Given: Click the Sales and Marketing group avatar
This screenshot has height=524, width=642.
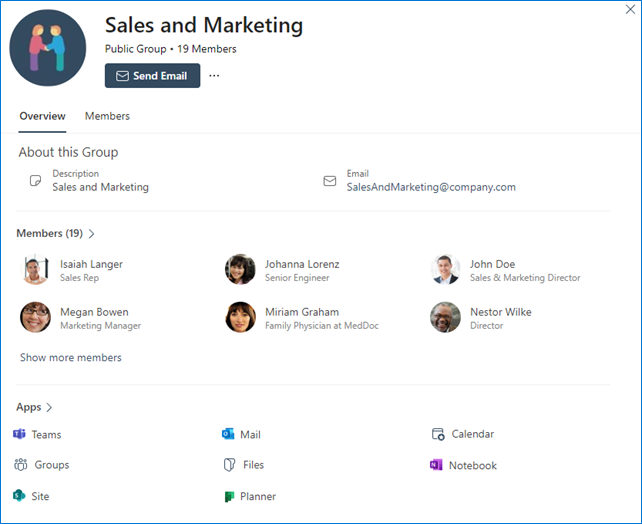Looking at the screenshot, I should [48, 48].
